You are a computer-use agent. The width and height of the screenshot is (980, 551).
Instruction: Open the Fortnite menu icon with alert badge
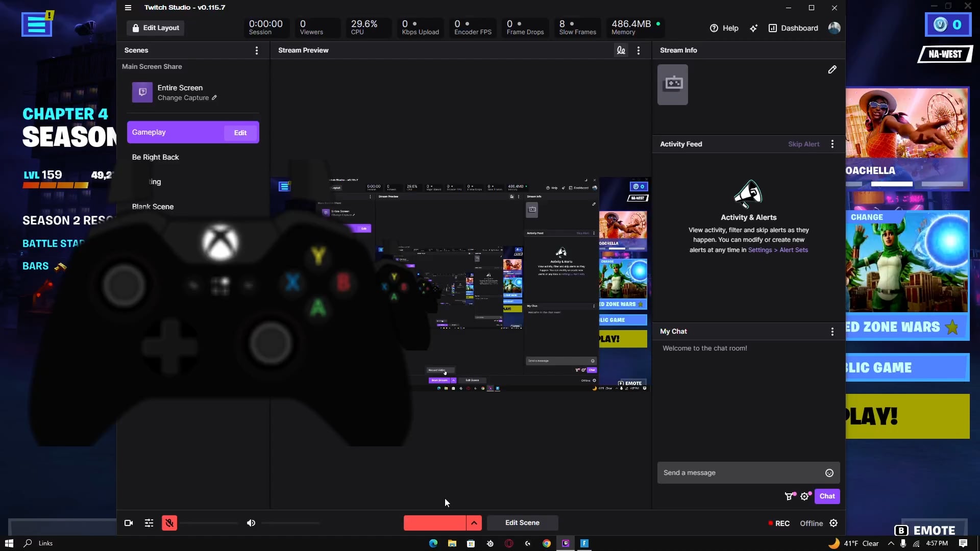click(37, 24)
